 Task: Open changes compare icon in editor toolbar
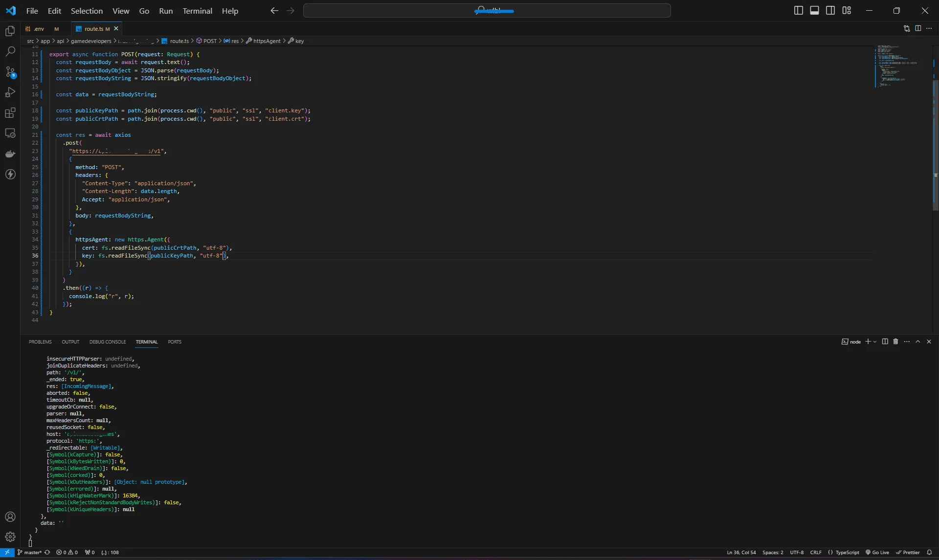pos(907,28)
